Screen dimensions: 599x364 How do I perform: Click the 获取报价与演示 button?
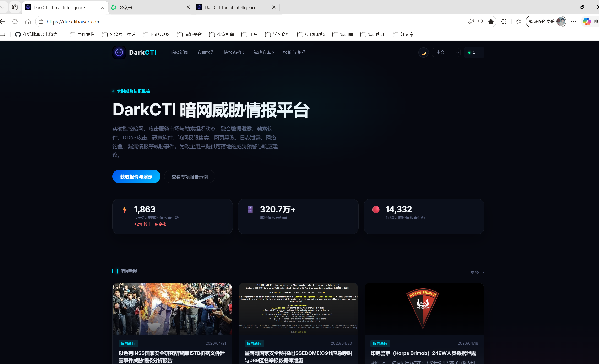coord(136,177)
